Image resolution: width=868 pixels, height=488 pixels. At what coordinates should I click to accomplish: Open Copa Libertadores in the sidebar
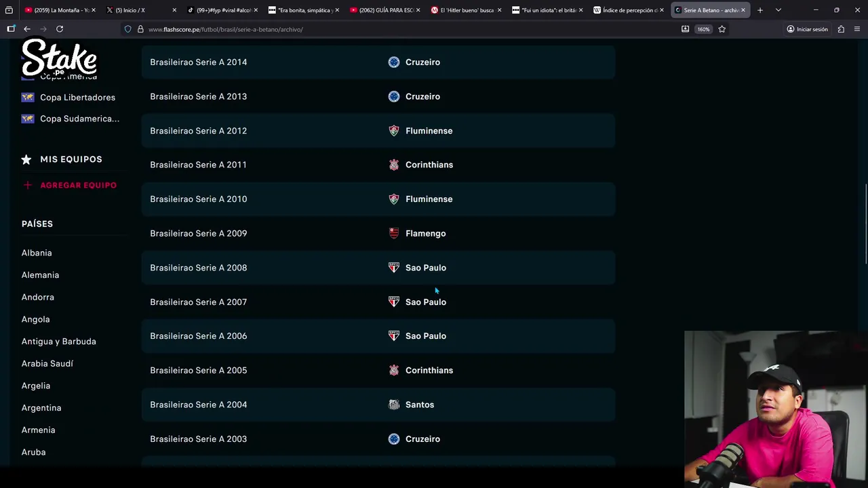(77, 98)
